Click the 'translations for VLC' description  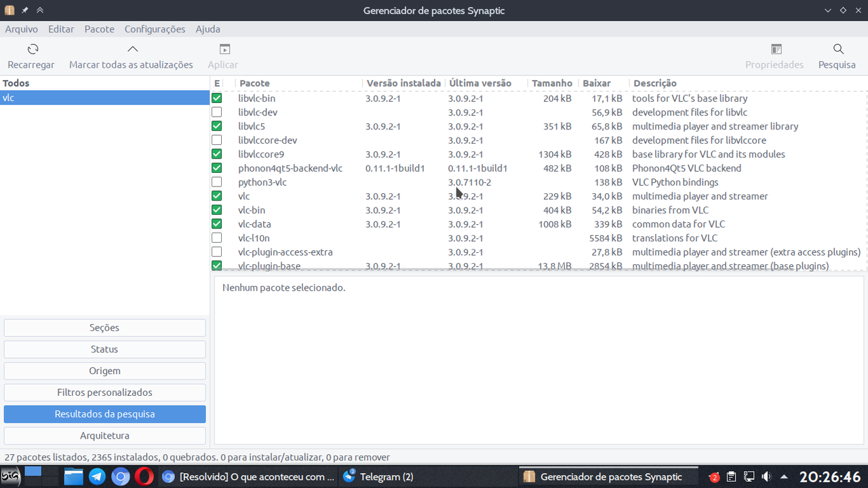point(675,238)
